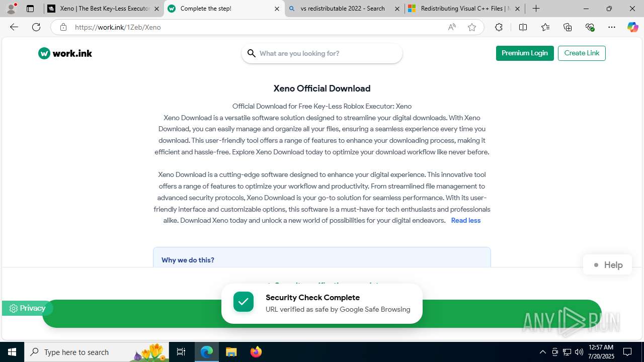Open Firefox in the taskbar
This screenshot has height=362, width=644.
coord(256,352)
